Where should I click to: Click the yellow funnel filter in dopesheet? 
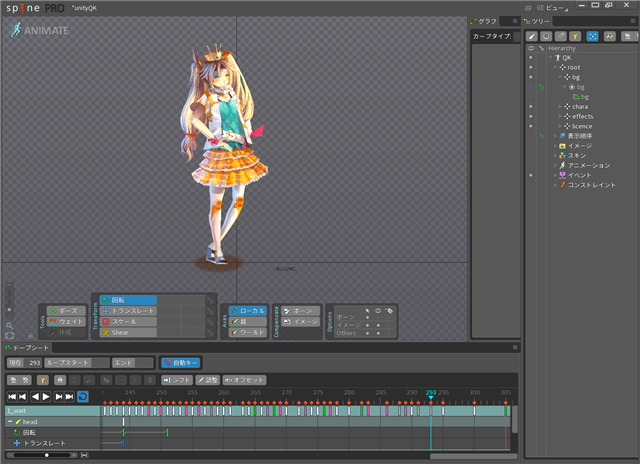(x=42, y=380)
